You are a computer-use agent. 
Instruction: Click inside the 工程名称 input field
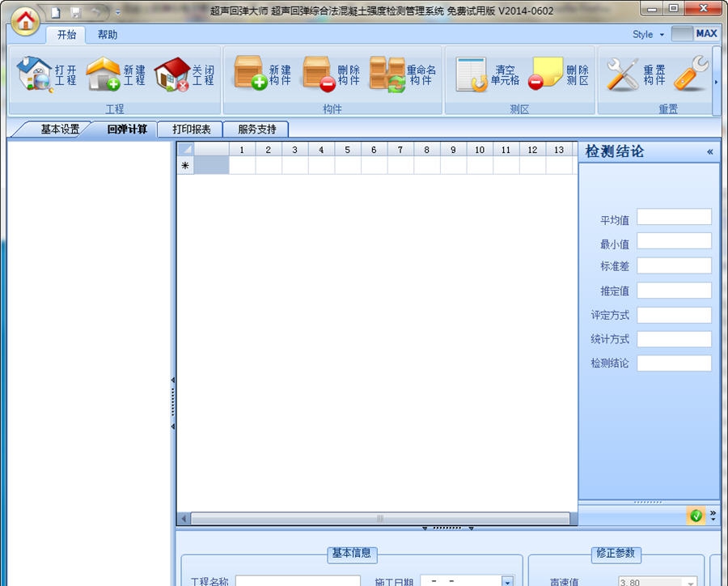tap(298, 581)
